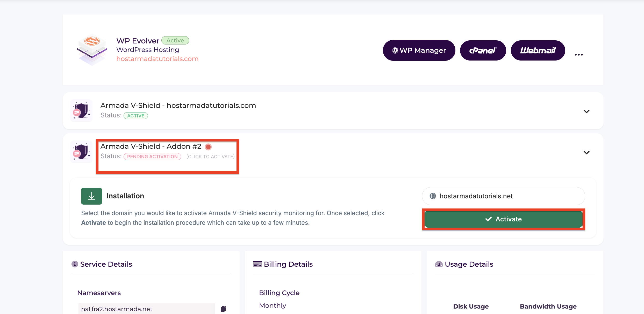Viewport: 644px width, 314px height.
Task: Visit hostarmadatutorials.com domain link
Action: click(x=157, y=59)
